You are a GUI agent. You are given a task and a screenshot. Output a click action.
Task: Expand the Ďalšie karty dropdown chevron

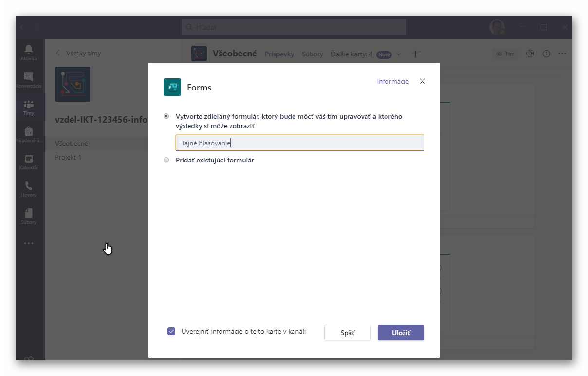[x=399, y=54]
